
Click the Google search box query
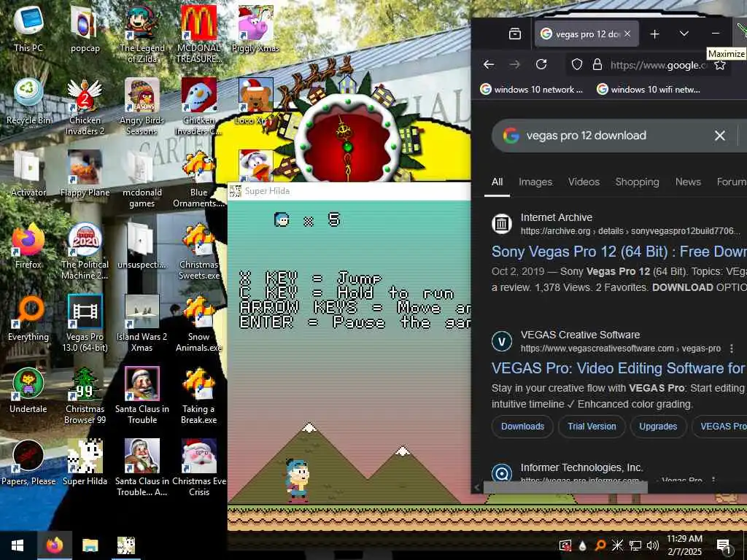pos(587,135)
